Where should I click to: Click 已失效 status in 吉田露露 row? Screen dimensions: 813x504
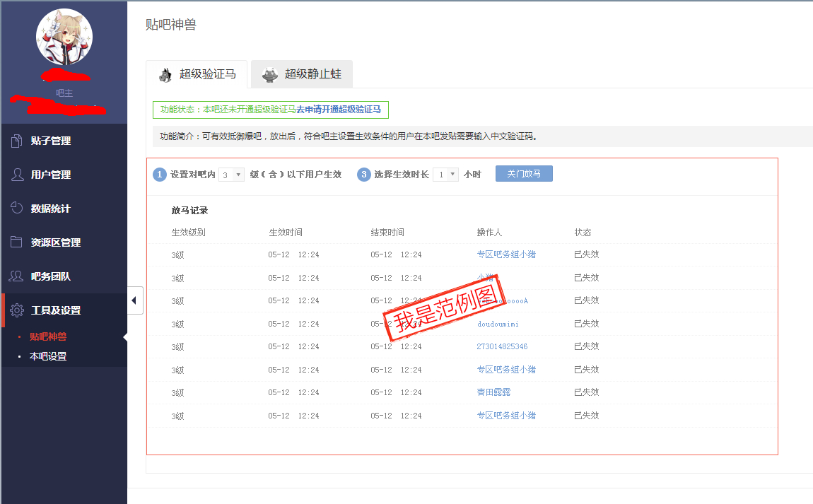point(586,392)
